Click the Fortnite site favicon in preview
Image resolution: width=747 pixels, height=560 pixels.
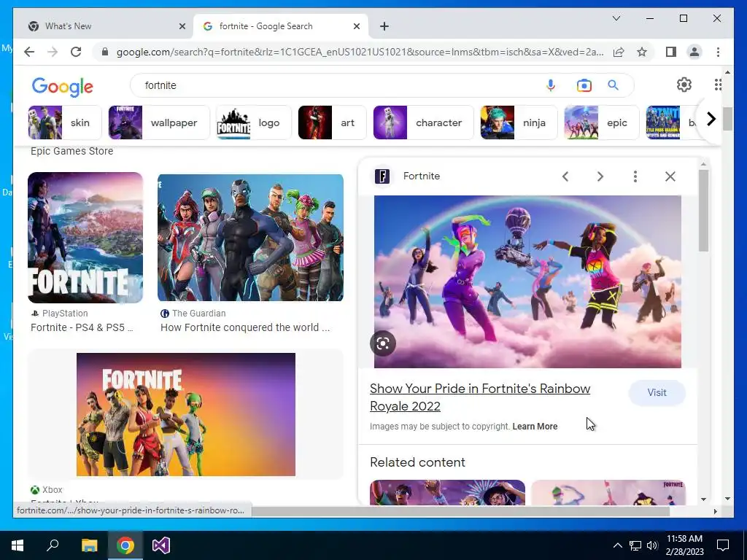click(382, 176)
